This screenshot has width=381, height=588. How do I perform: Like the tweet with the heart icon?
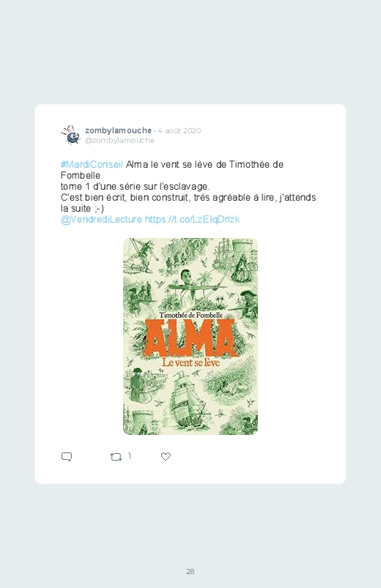(166, 456)
